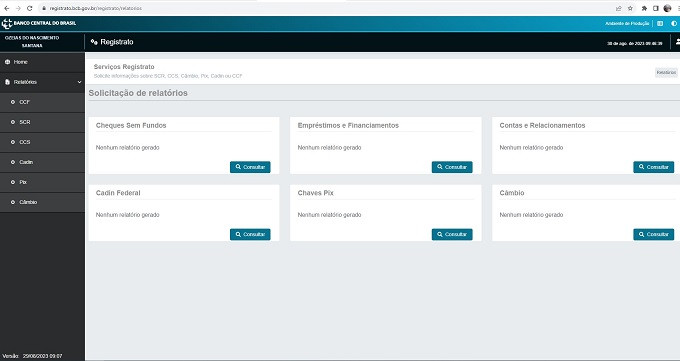The image size is (680, 361).
Task: Click the Chaves Pix card title
Action: coord(316,193)
